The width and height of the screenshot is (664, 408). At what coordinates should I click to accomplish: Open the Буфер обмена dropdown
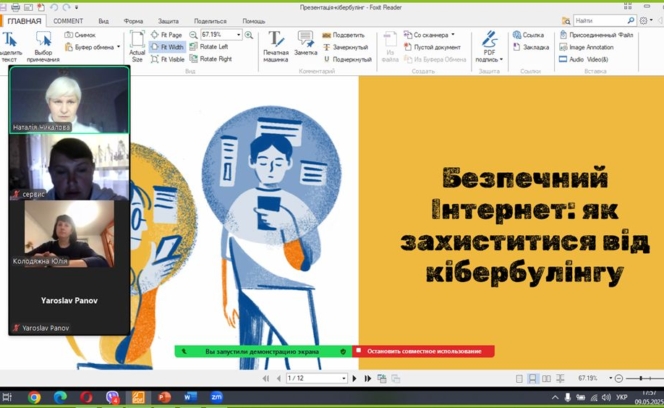point(118,47)
